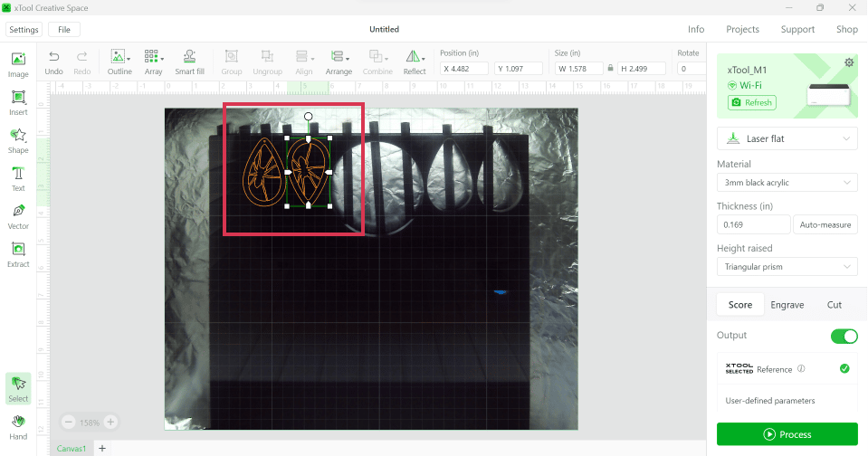This screenshot has width=868, height=456.
Task: Edit the Thickness 0.169 field
Action: point(753,224)
